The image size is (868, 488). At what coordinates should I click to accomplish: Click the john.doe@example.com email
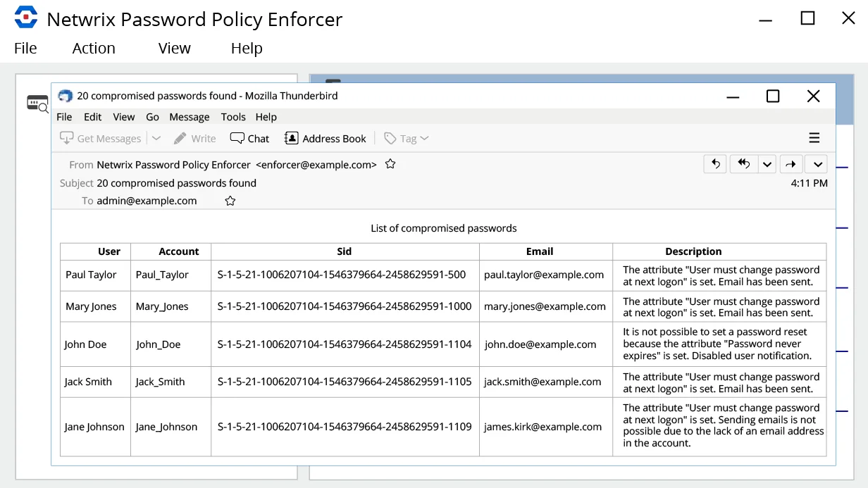tap(540, 344)
